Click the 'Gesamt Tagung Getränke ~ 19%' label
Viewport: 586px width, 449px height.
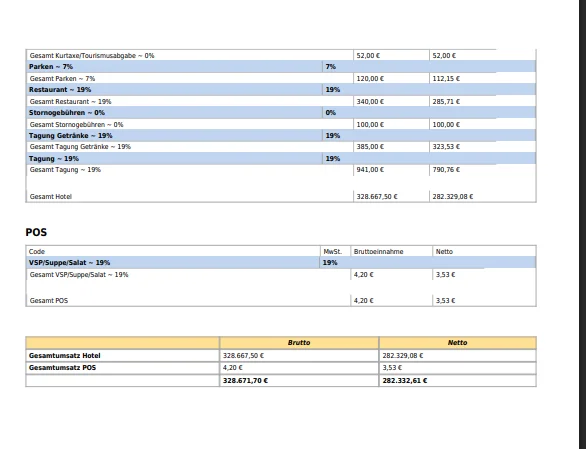point(80,147)
